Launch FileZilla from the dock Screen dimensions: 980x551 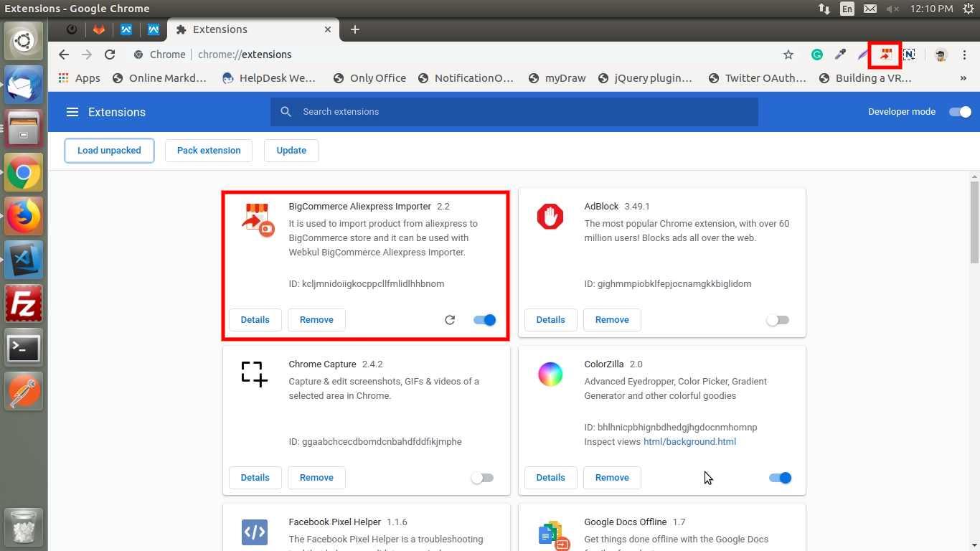(x=24, y=303)
